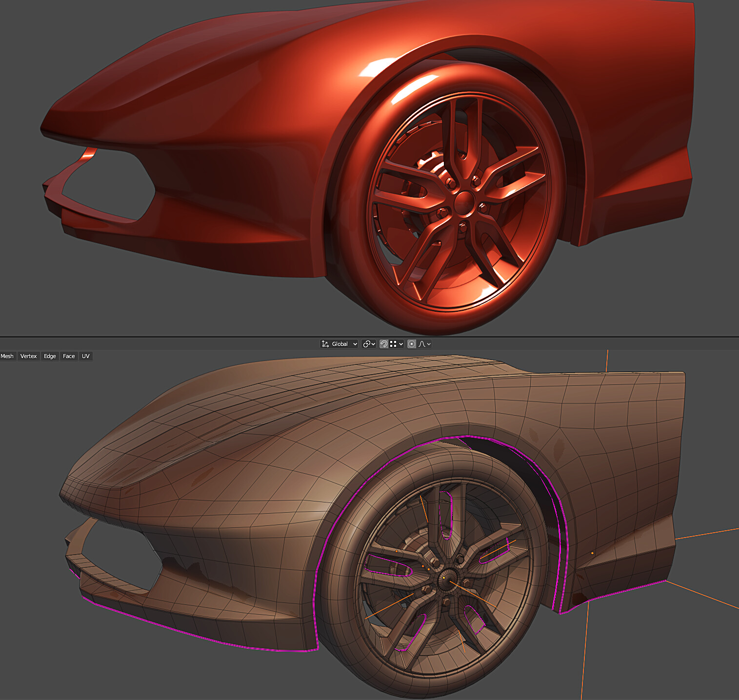Open the Vertex menu
This screenshot has height=700, width=739.
(28, 356)
